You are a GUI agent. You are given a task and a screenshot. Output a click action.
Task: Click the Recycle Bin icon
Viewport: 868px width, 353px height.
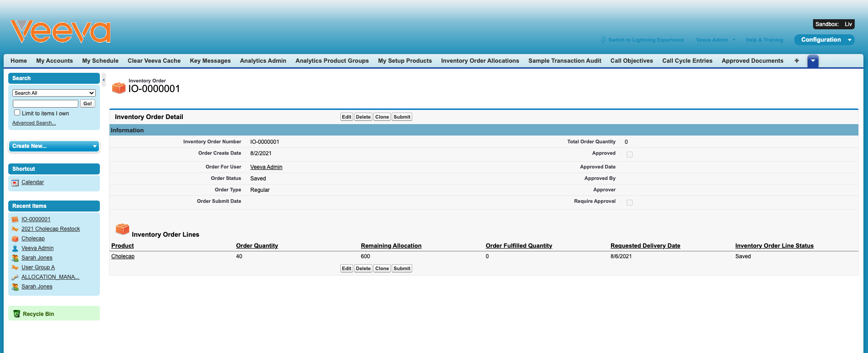click(17, 314)
